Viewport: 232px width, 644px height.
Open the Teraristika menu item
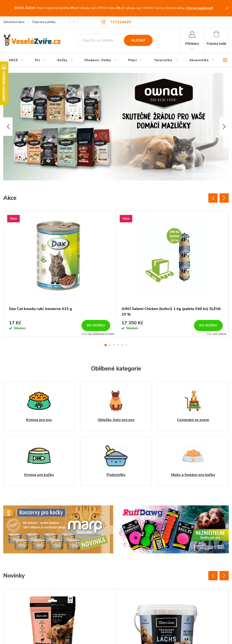coord(166,60)
